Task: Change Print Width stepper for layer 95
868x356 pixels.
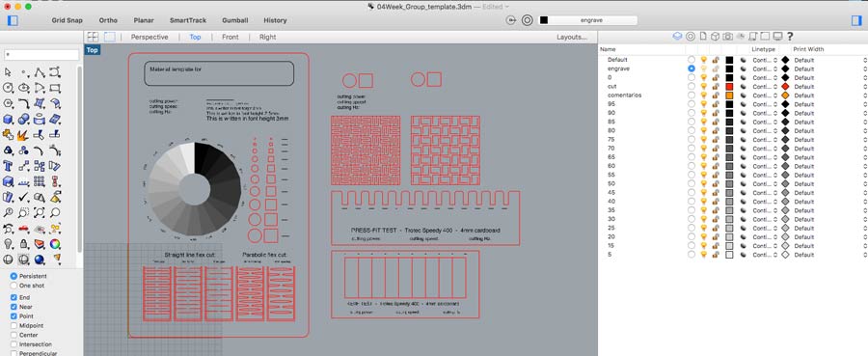Action: (864, 104)
